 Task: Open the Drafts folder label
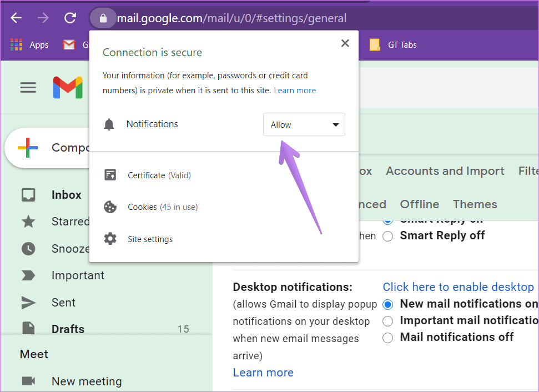68,329
